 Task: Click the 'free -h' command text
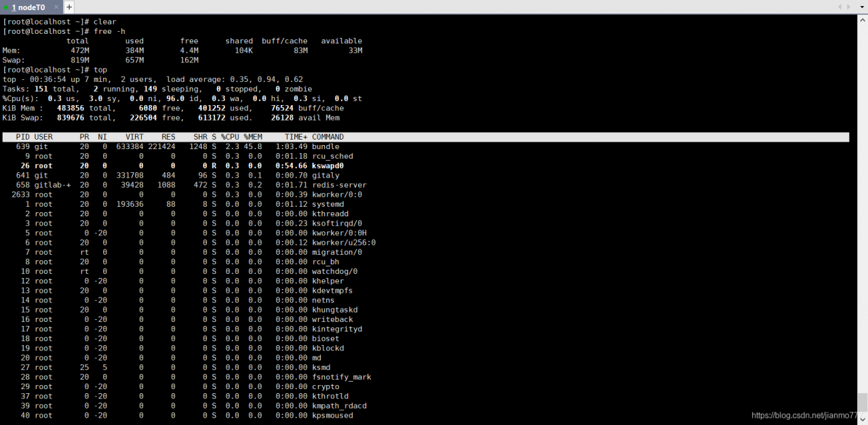point(109,31)
